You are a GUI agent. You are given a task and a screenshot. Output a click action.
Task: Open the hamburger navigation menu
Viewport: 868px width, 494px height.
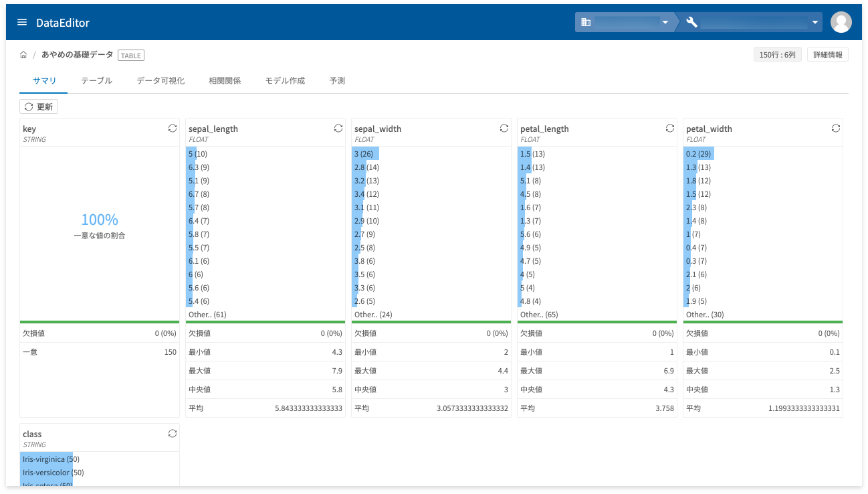point(22,22)
